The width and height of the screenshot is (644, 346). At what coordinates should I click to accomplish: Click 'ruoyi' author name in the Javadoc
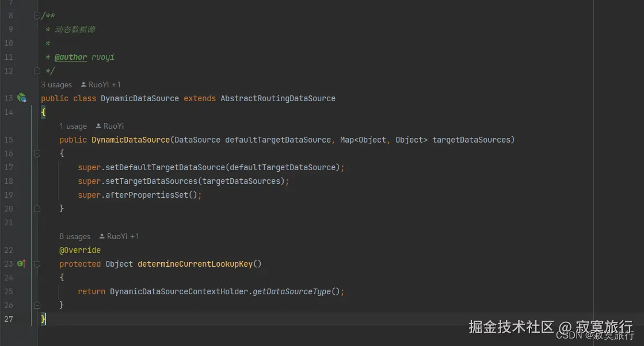click(x=102, y=57)
